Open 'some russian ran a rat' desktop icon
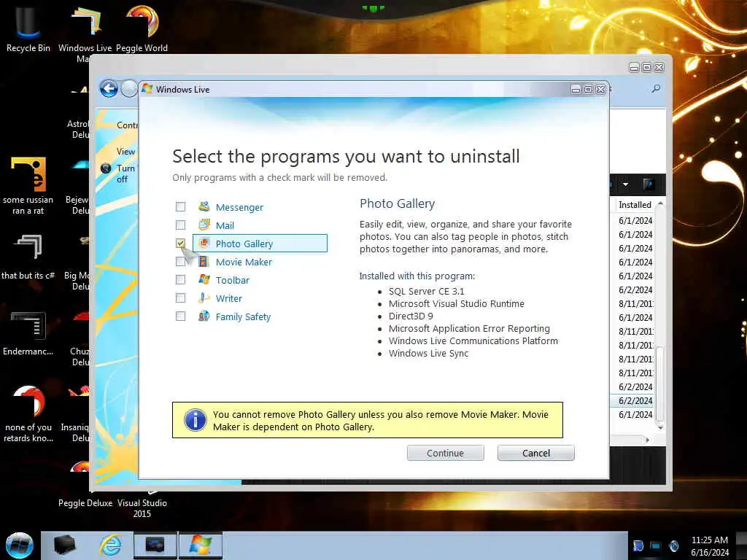Image resolution: width=747 pixels, height=560 pixels. coord(28,186)
